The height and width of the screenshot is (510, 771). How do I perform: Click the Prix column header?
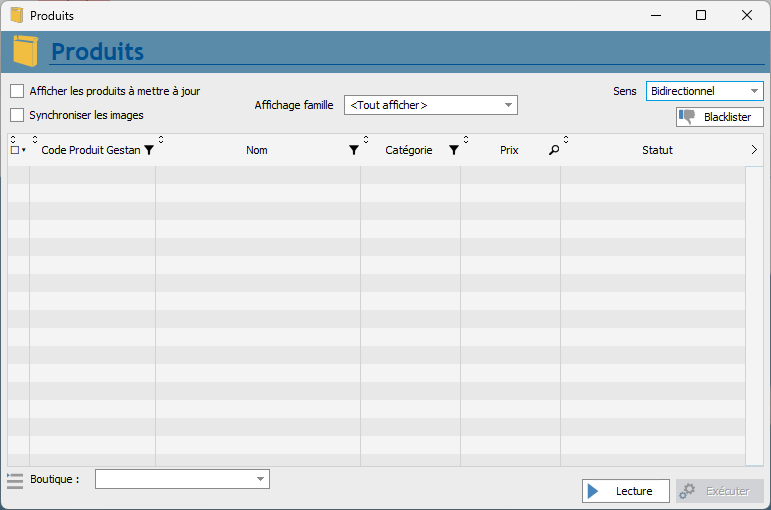pos(509,150)
